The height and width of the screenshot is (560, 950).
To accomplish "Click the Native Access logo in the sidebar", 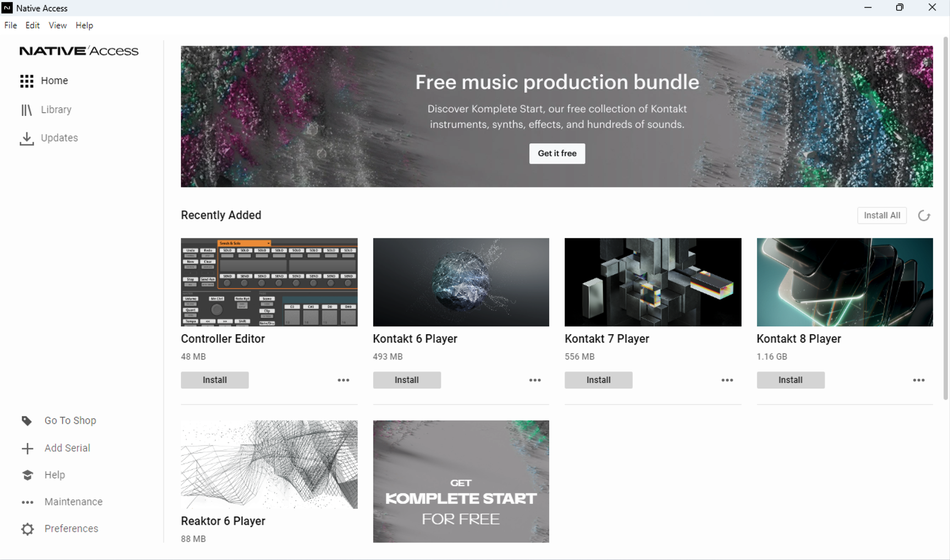I will [x=79, y=51].
